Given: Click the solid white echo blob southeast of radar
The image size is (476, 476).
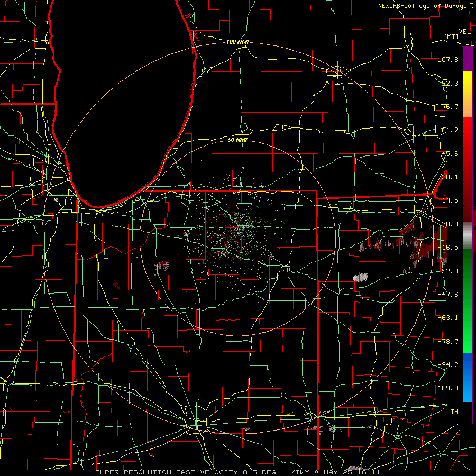Looking at the screenshot, I should (x=361, y=277).
